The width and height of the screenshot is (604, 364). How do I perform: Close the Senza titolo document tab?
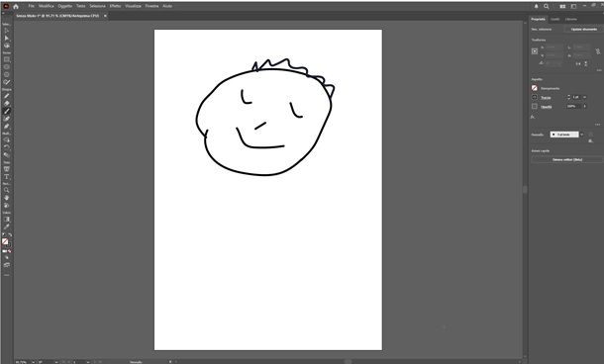105,16
